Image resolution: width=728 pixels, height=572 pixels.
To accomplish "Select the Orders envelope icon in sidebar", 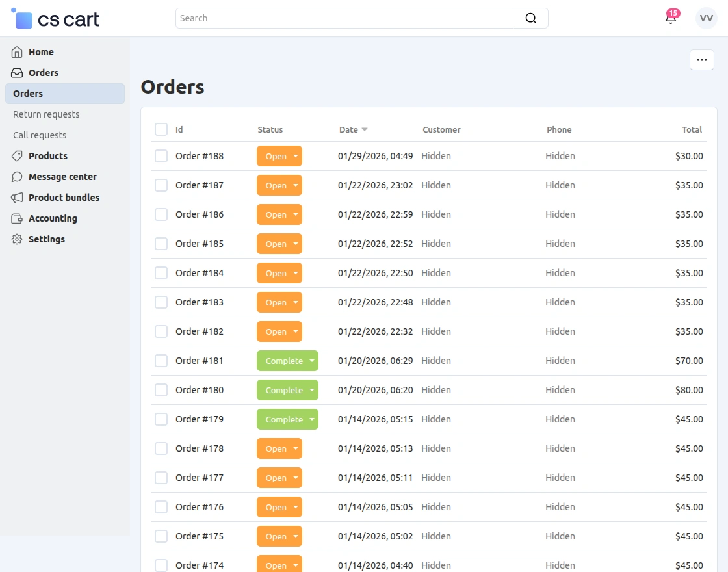I will (x=18, y=73).
